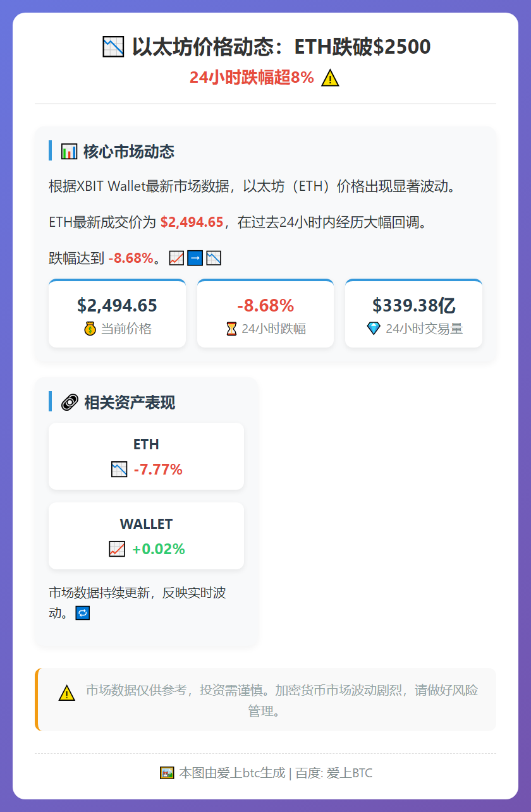Click the falling chart icon in the ETH card
This screenshot has height=812, width=531.
119,470
